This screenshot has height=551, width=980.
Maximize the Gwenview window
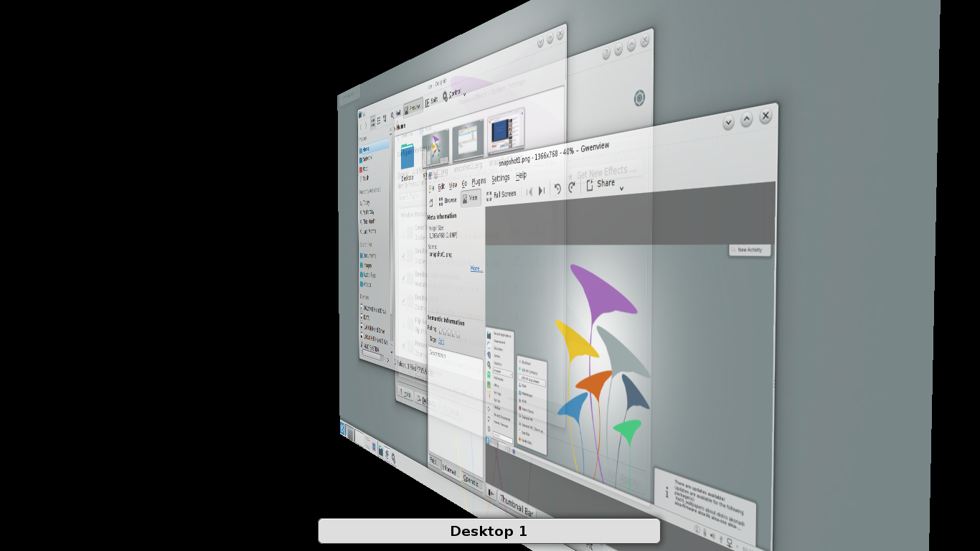pos(746,119)
